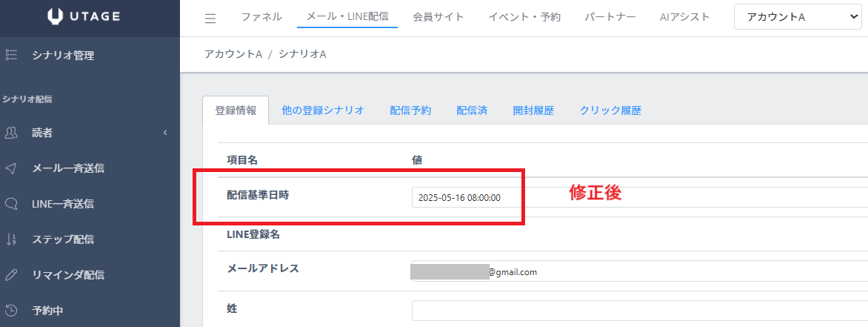Open the アカウントA account dropdown
Image resolution: width=868 pixels, height=327 pixels.
coord(798,17)
